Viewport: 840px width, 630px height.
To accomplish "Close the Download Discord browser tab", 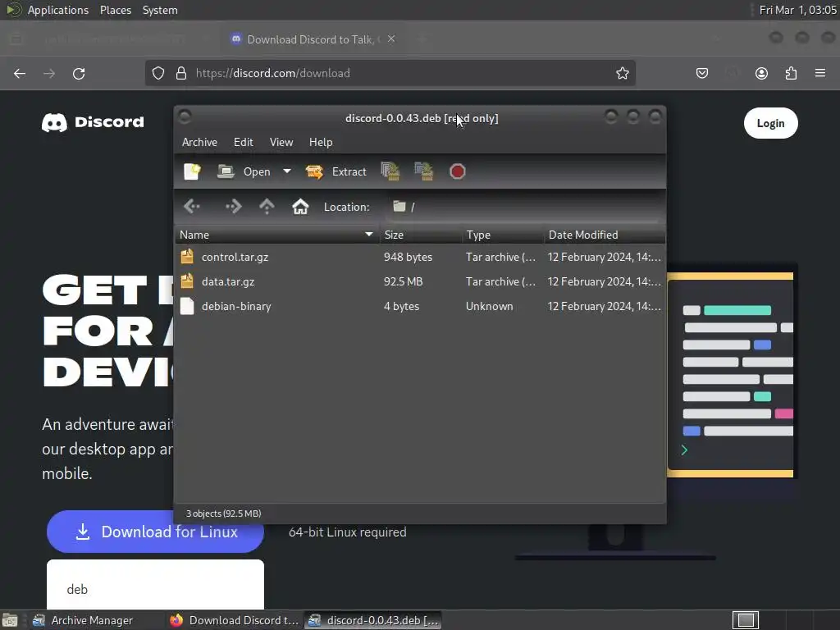I will pos(391,39).
